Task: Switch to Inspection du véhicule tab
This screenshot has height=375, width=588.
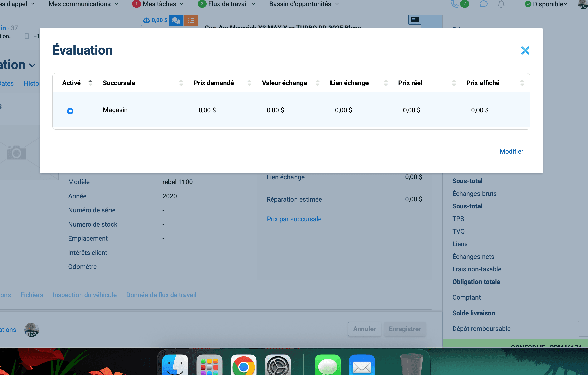Action: [x=85, y=295]
